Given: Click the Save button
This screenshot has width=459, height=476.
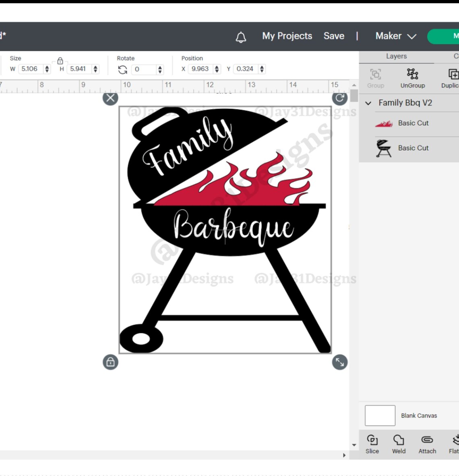Looking at the screenshot, I should tap(334, 36).
